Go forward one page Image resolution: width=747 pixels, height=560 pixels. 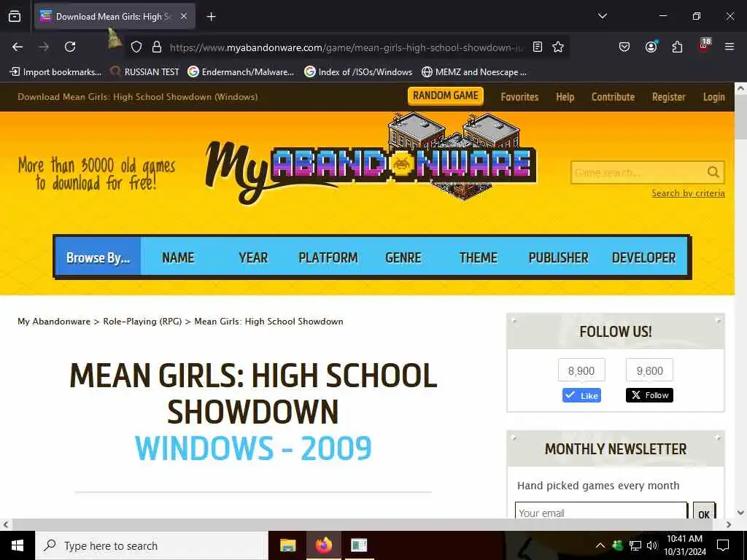tap(44, 47)
